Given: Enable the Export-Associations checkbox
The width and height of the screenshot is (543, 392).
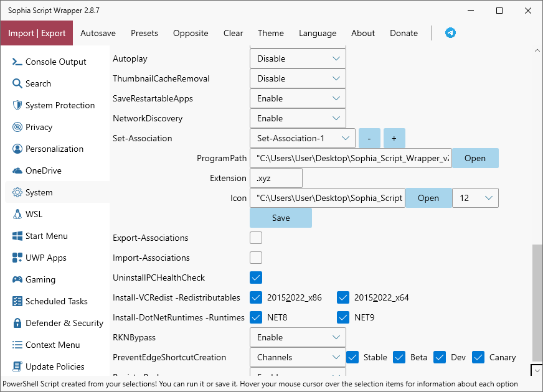Looking at the screenshot, I should 256,238.
